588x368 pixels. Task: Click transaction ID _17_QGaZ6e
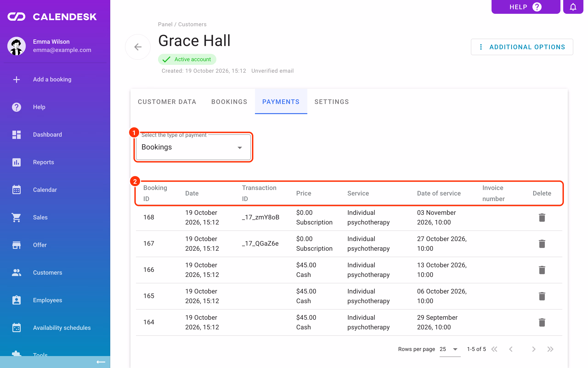click(260, 244)
